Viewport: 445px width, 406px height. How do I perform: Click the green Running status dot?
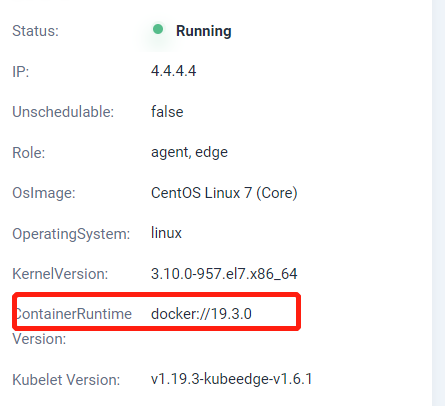158,29
